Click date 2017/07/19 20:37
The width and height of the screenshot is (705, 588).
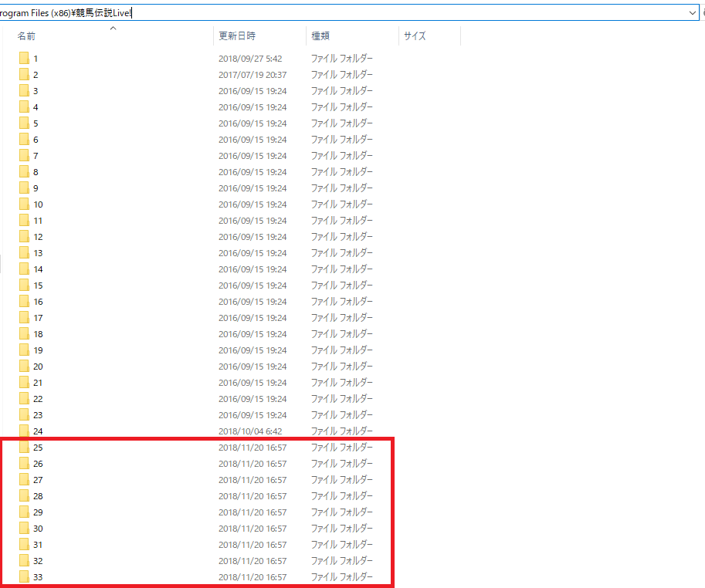pos(253,75)
